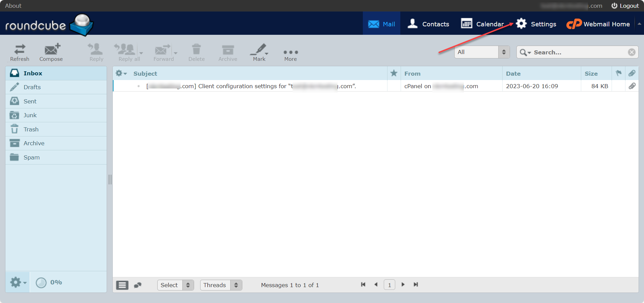The image size is (644, 303).
Task: Go to Webmail Home
Action: pyautogui.click(x=598, y=24)
